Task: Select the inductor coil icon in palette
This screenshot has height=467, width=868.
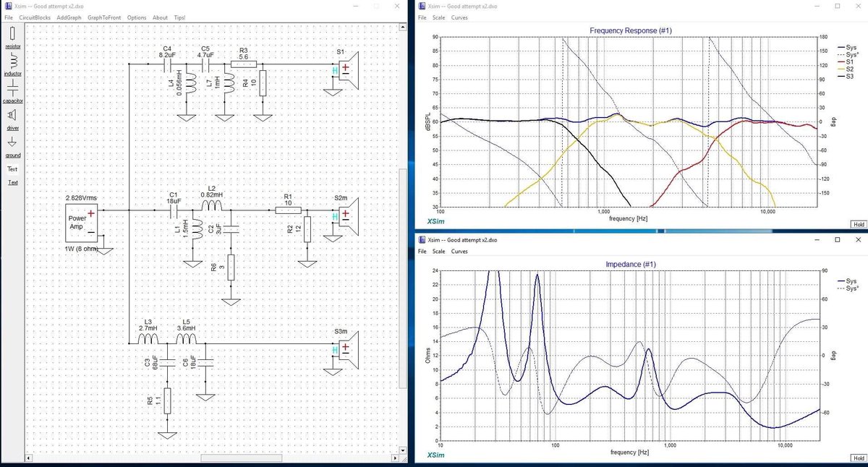Action: click(12, 61)
